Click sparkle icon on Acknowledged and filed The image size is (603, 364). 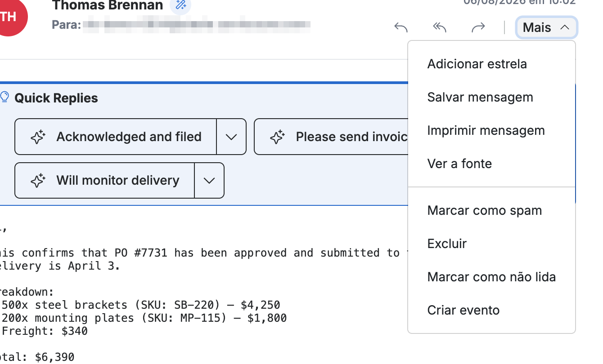(38, 137)
